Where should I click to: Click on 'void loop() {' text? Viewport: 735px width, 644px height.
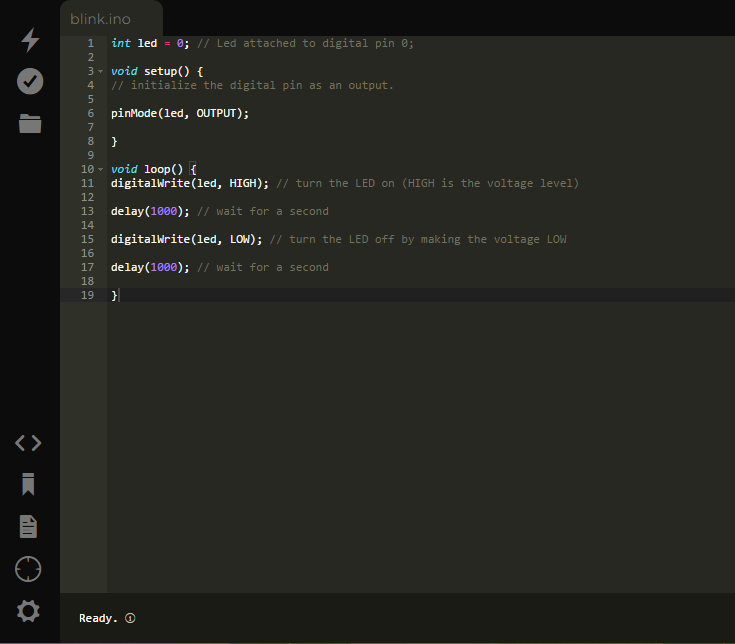154,169
